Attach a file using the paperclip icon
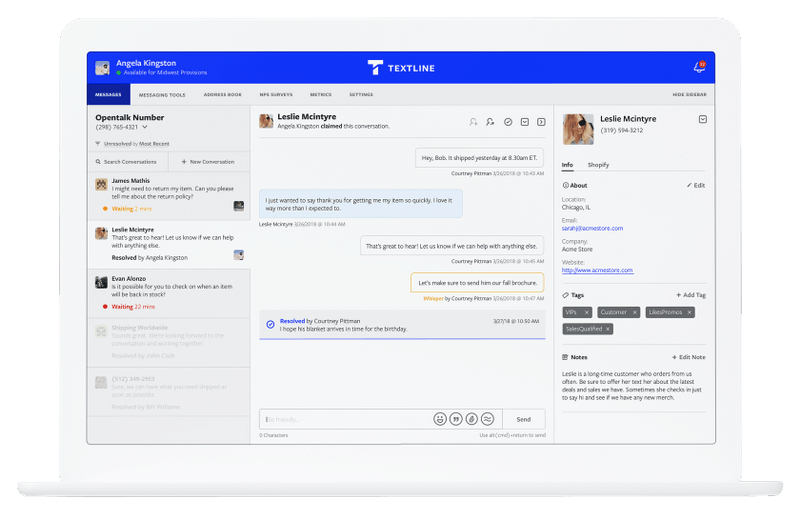The width and height of the screenshot is (800, 514). click(x=471, y=419)
